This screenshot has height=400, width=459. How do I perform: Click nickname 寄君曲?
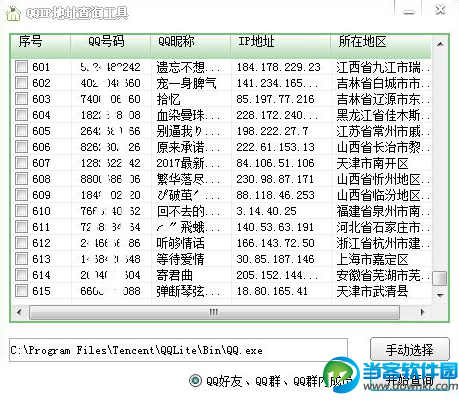pyautogui.click(x=174, y=275)
